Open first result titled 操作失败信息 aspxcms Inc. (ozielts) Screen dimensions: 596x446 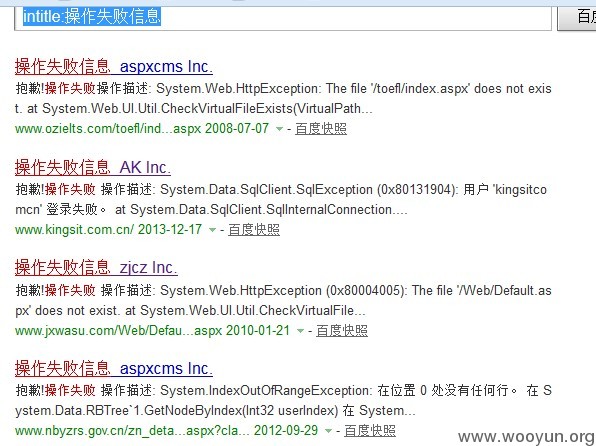114,67
